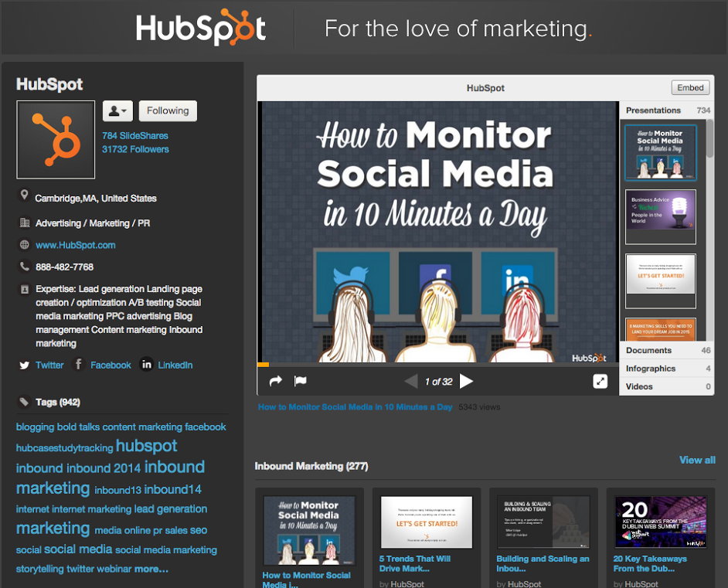Open the slideshow title link below the player
Viewport: 728px width, 588px height.
355,407
